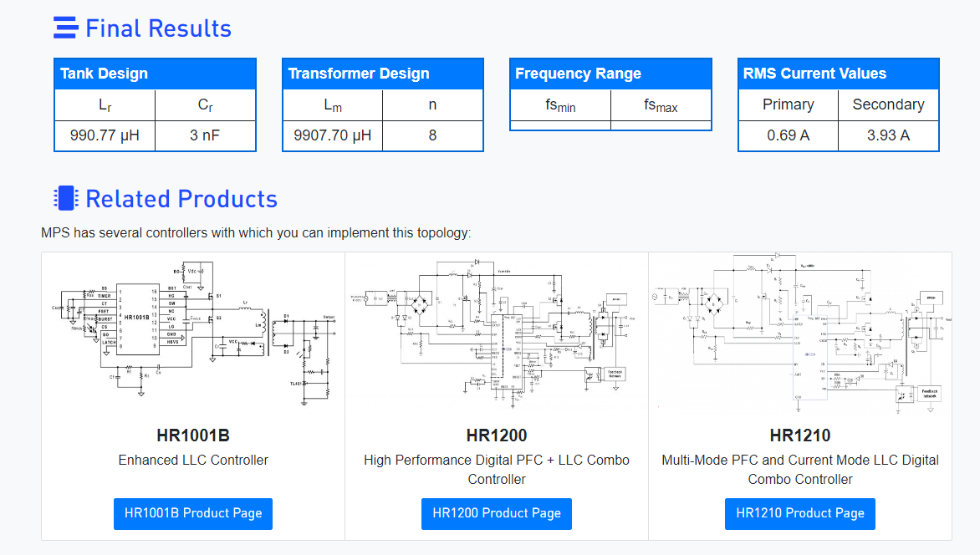This screenshot has height=555, width=980.
Task: Click the Lm column label
Action: coord(333,105)
